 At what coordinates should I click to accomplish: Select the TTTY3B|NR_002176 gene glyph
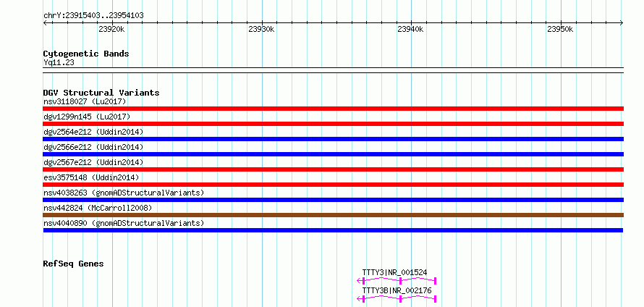397,299
